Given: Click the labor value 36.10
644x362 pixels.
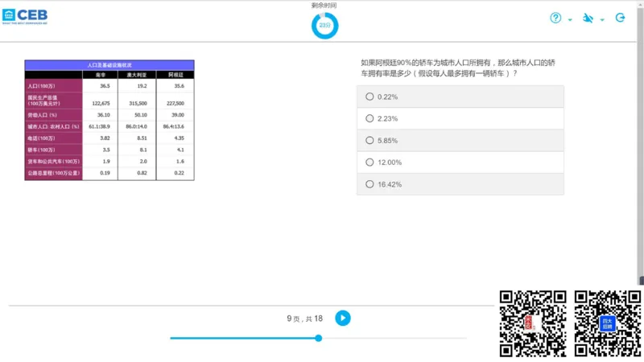Looking at the screenshot, I should pyautogui.click(x=104, y=115).
